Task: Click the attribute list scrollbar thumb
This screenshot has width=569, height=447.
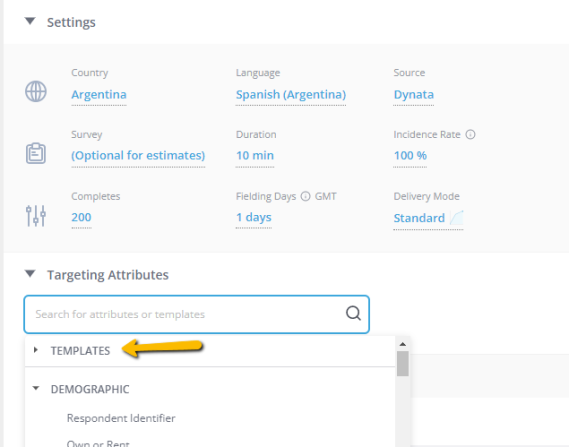Action: [x=402, y=363]
